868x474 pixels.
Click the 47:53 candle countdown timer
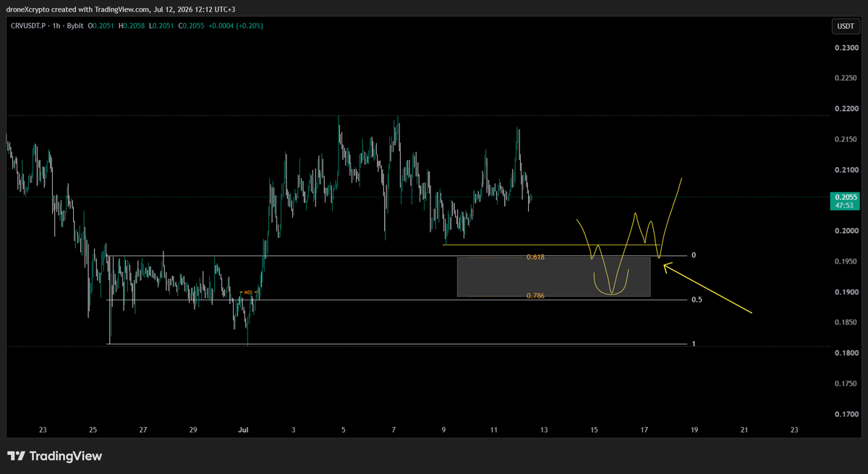(846, 206)
